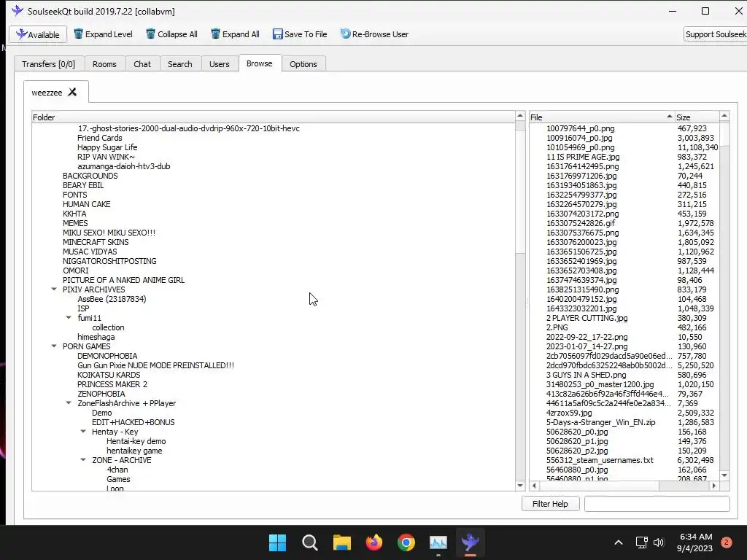This screenshot has width=747, height=560.
Task: Click Re-Browse User refresh icon
Action: [345, 34]
